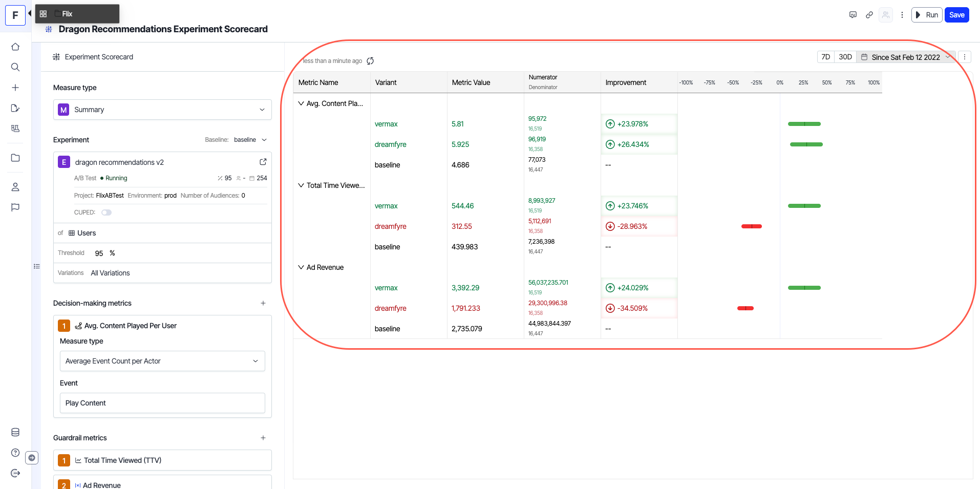The width and height of the screenshot is (980, 489).
Task: Open the experiments flask icon in sidebar
Action: (x=15, y=129)
